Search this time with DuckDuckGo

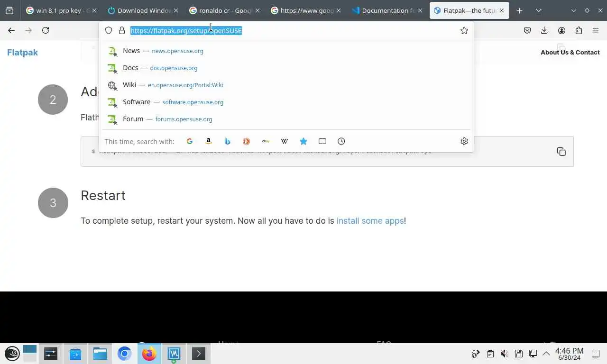tap(247, 141)
